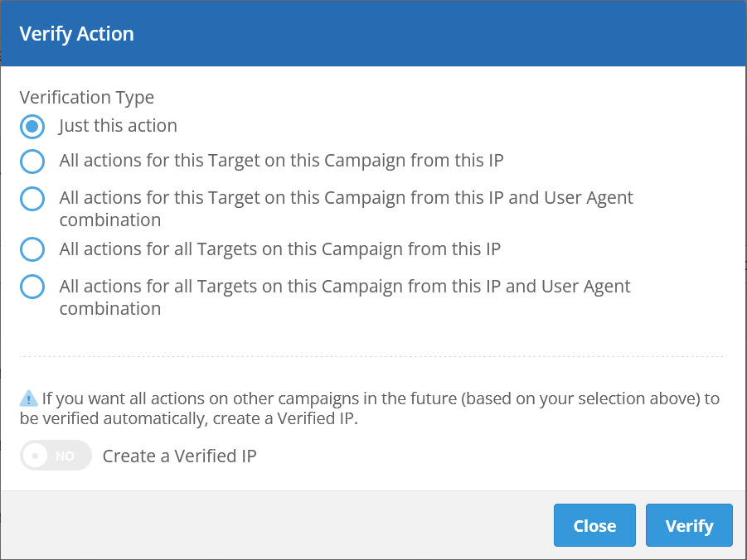Click the Verification Type heading
The height and width of the screenshot is (560, 747).
pyautogui.click(x=86, y=97)
